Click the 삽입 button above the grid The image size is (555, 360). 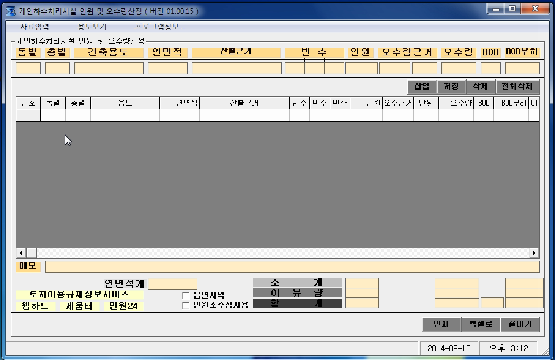pyautogui.click(x=422, y=87)
